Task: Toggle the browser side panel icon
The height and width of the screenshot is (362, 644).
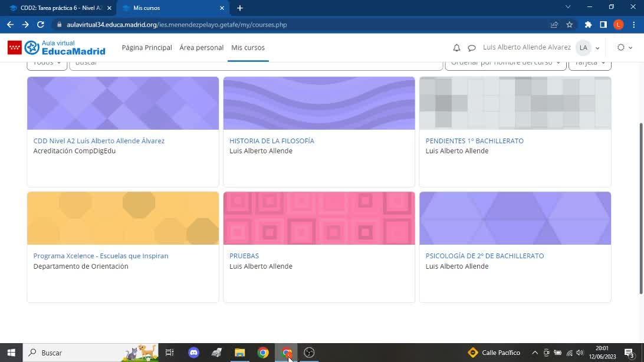Action: 603,25
